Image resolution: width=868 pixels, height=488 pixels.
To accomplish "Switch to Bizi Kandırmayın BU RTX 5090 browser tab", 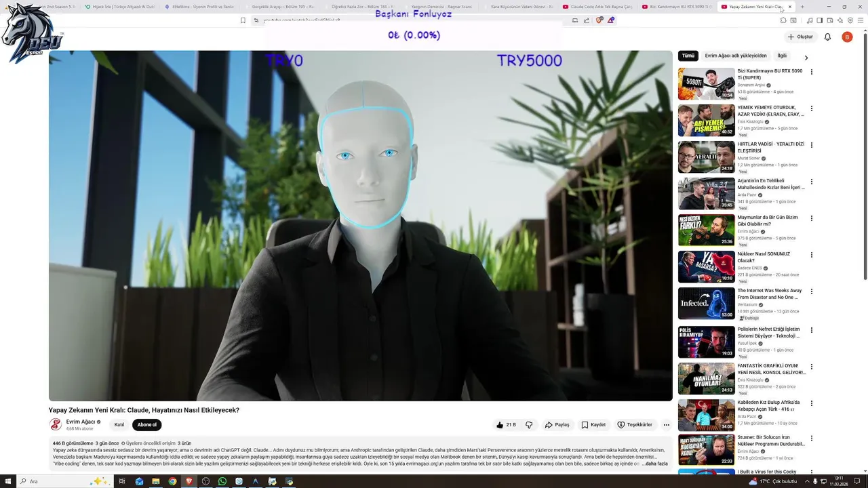I will pos(676,7).
